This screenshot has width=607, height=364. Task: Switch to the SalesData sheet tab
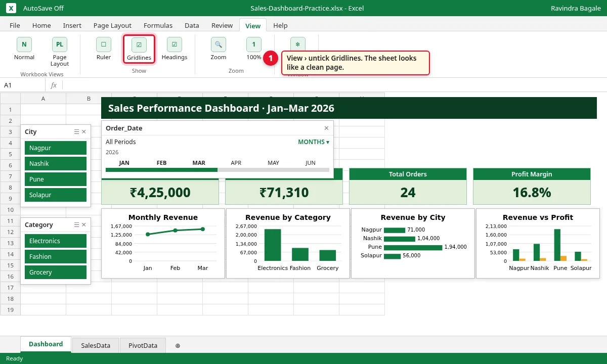(96, 345)
